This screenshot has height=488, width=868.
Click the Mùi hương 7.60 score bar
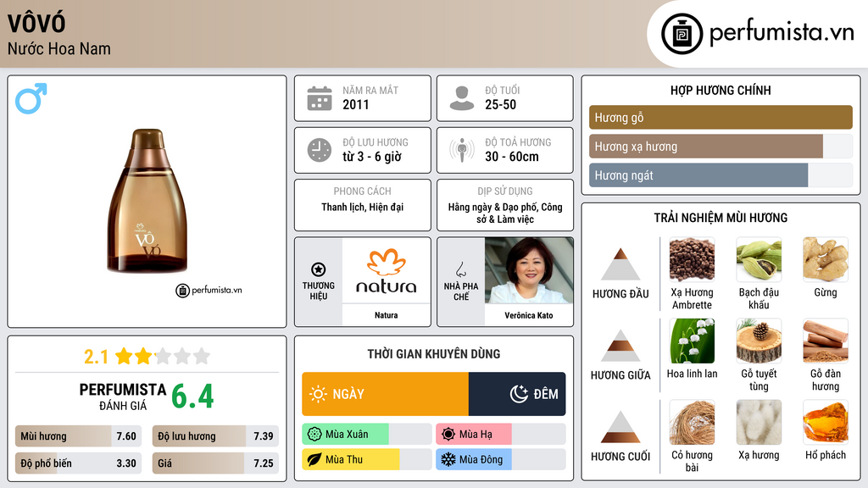79,436
